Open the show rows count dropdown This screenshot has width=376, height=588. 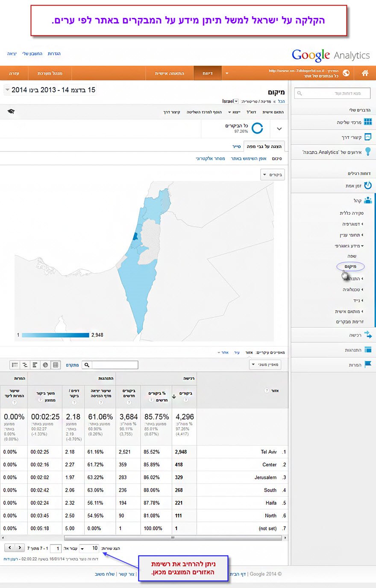89,548
